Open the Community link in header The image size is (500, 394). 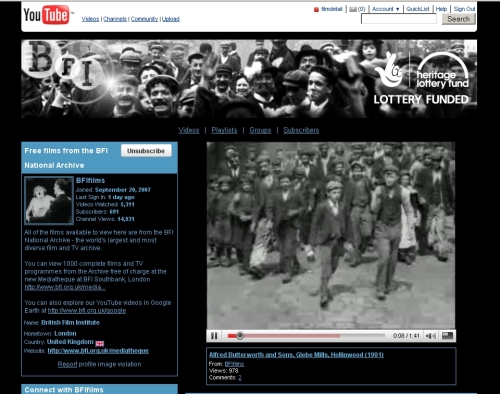pos(144,19)
